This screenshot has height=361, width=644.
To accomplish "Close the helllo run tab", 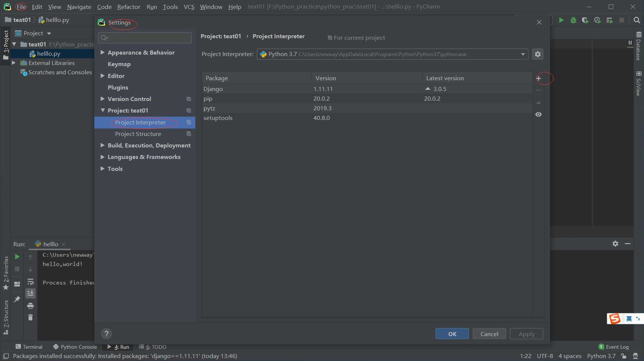I will [64, 244].
